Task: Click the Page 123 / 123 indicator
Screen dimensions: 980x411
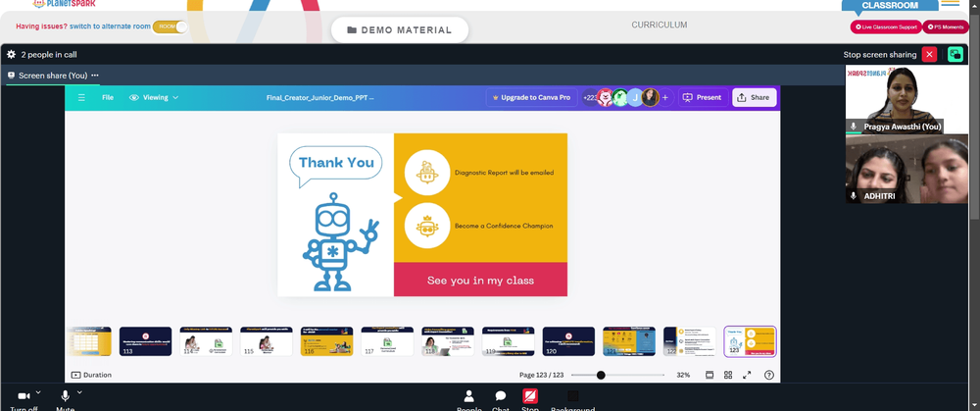Action: [x=541, y=375]
